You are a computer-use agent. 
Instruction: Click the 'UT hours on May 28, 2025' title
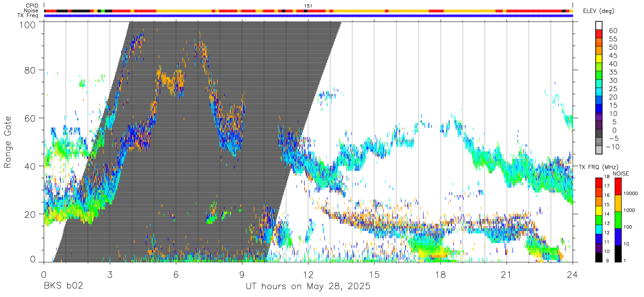[308, 287]
